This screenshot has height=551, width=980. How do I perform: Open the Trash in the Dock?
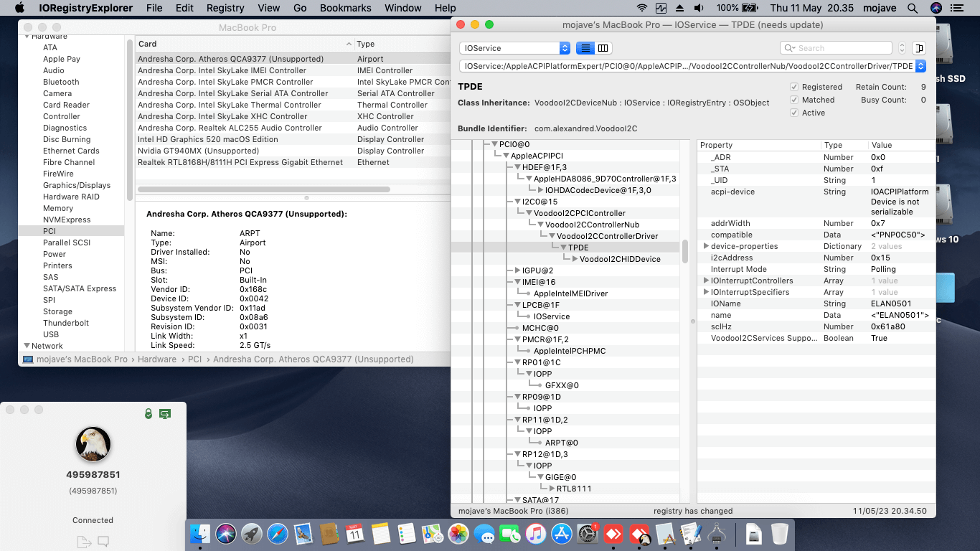point(779,534)
